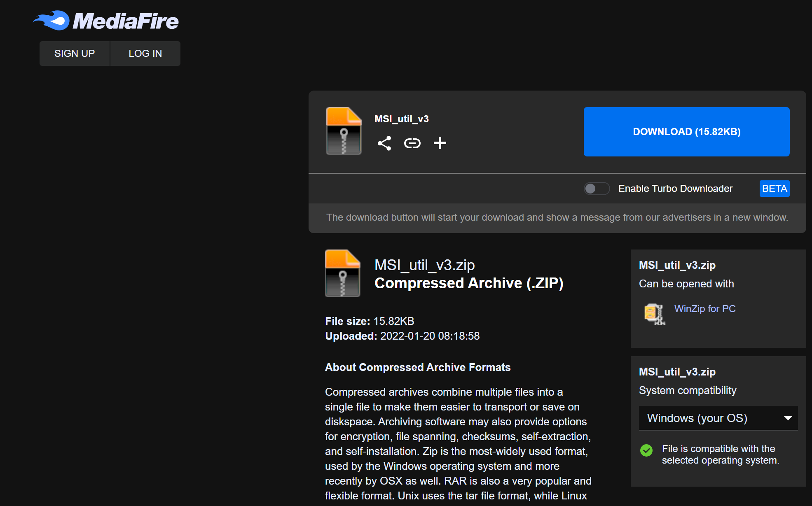The width and height of the screenshot is (812, 506).
Task: Click the green compatibility checkmark icon
Action: (646, 450)
